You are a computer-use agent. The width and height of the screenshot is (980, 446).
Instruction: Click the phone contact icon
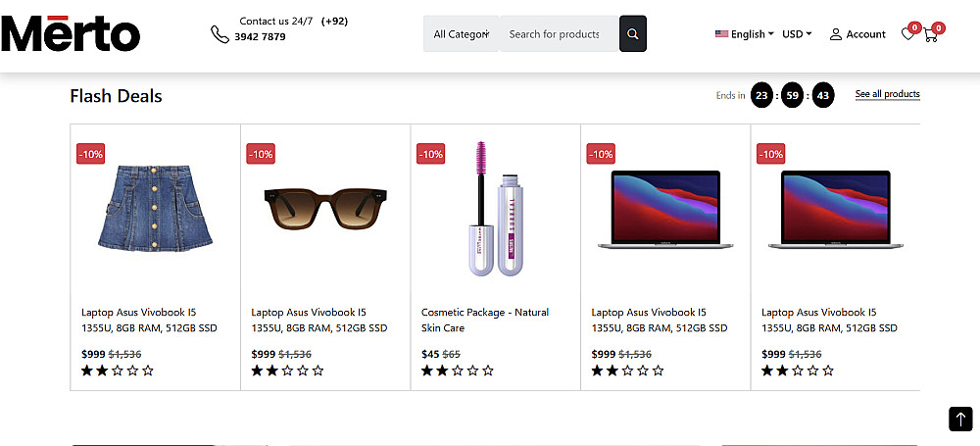click(220, 34)
